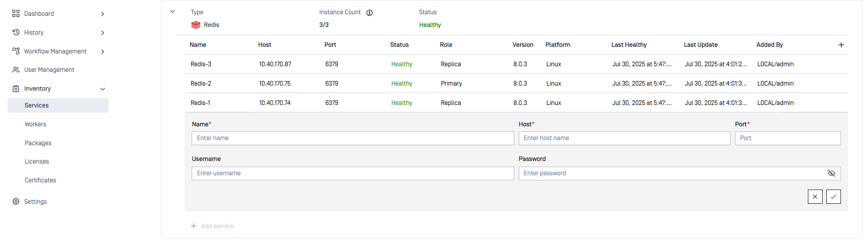Screen dimensions: 868x242
Task: Expand the Dashboard submenu arrow
Action: coord(102,14)
